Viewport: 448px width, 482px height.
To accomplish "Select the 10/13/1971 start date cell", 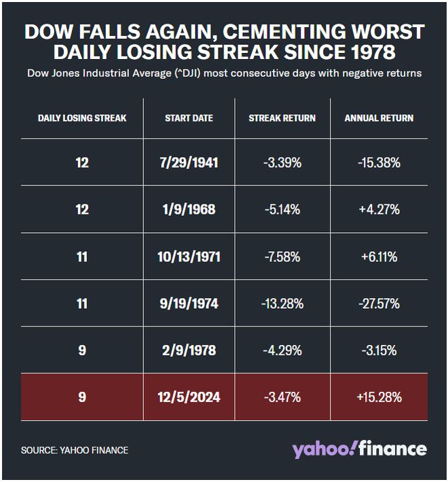I will click(x=189, y=257).
